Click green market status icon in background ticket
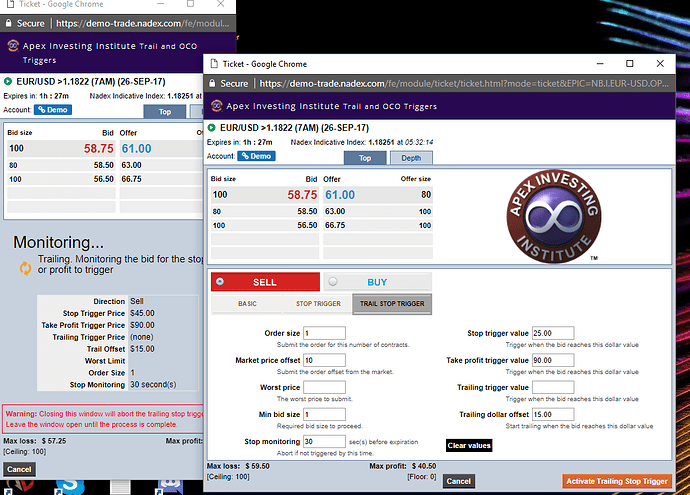This screenshot has width=690, height=495. click(7, 81)
